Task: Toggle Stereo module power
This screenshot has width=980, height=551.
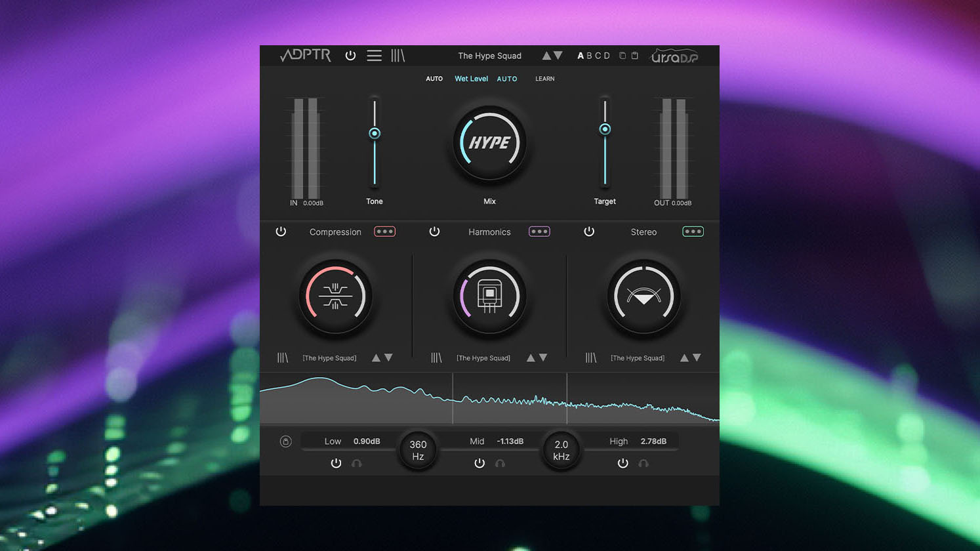Action: click(589, 232)
